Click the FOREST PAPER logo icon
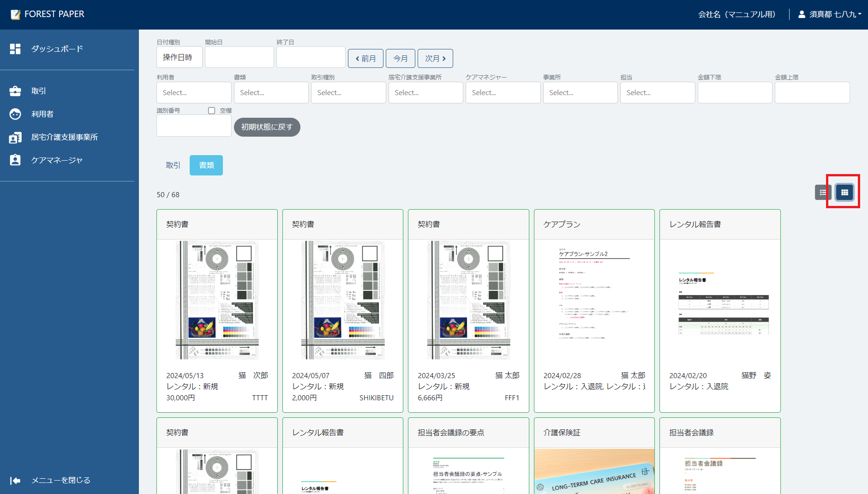Image resolution: width=868 pixels, height=494 pixels. (15, 14)
